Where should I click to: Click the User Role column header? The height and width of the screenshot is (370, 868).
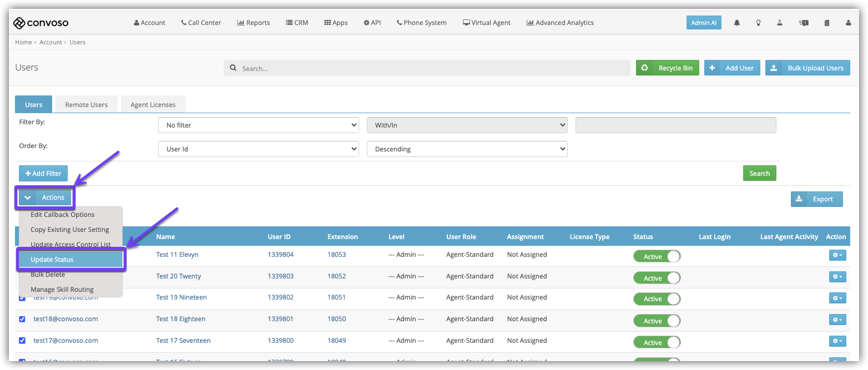click(x=461, y=237)
